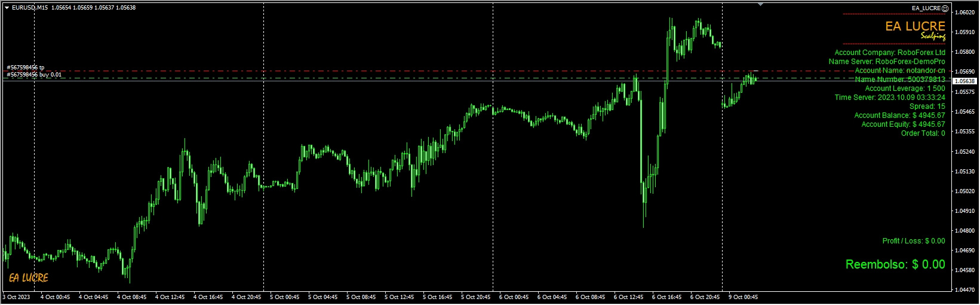The height and width of the screenshot is (305, 980).
Task: Click the 3 Oct 2023 date on time axis
Action: 17,297
